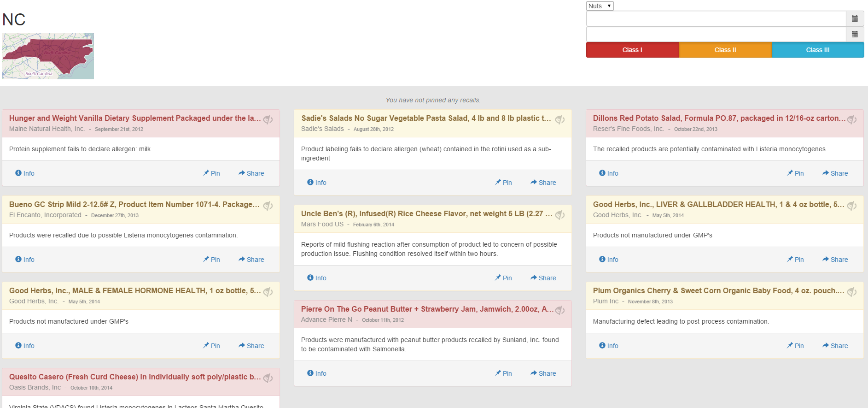This screenshot has width=868, height=408.
Task: Open Info for Bueno GC Strip Mild
Action: tap(25, 260)
